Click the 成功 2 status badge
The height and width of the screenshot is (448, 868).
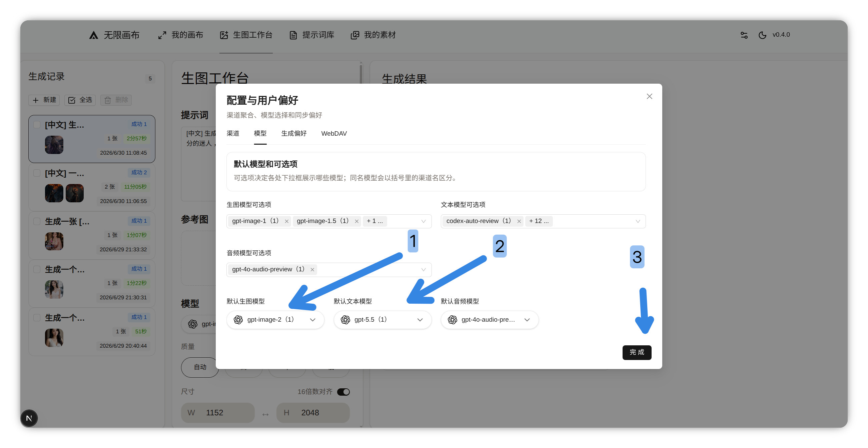[x=139, y=172]
